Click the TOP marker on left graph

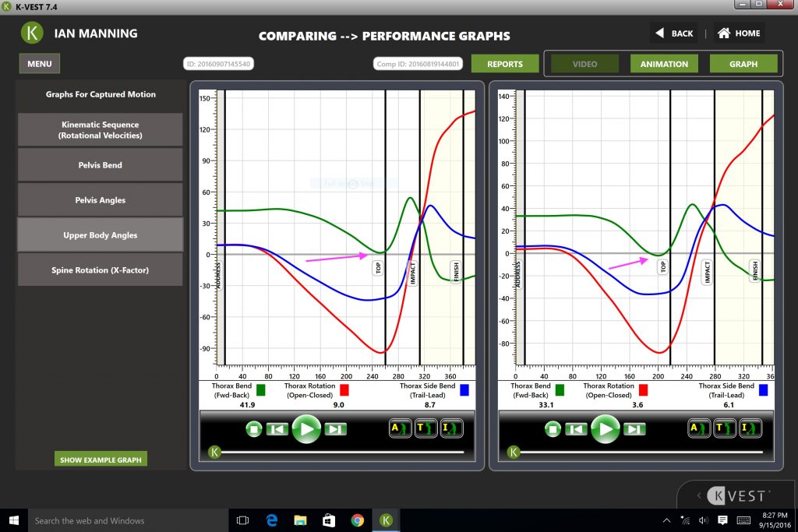click(378, 268)
